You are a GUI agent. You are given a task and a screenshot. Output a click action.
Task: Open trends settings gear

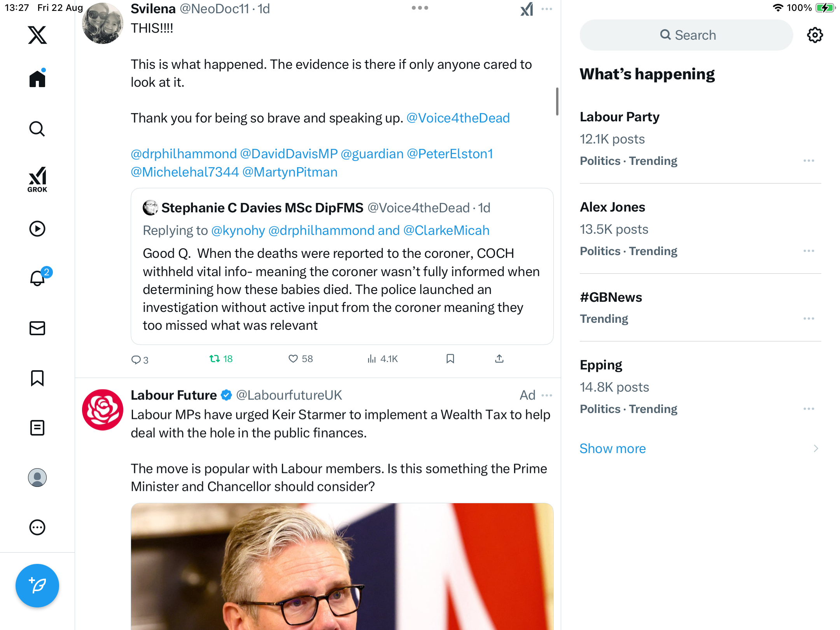815,35
